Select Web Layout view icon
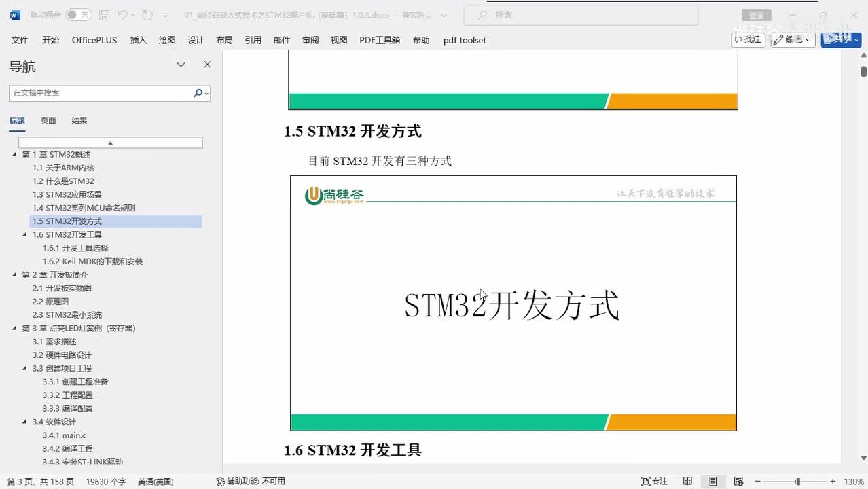The width and height of the screenshot is (868, 489). pos(738,481)
